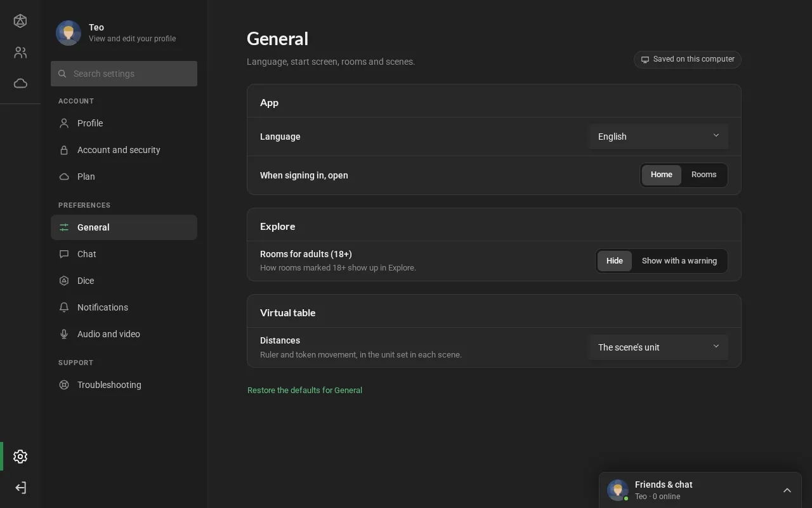
Task: Click the Virtual table section heading
Action: pos(287,312)
